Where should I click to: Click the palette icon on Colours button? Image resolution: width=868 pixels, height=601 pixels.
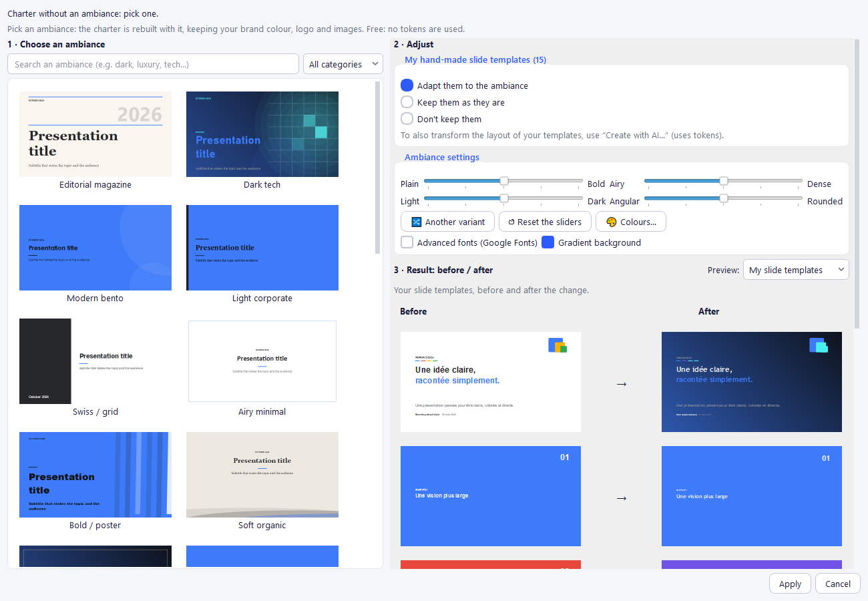611,222
